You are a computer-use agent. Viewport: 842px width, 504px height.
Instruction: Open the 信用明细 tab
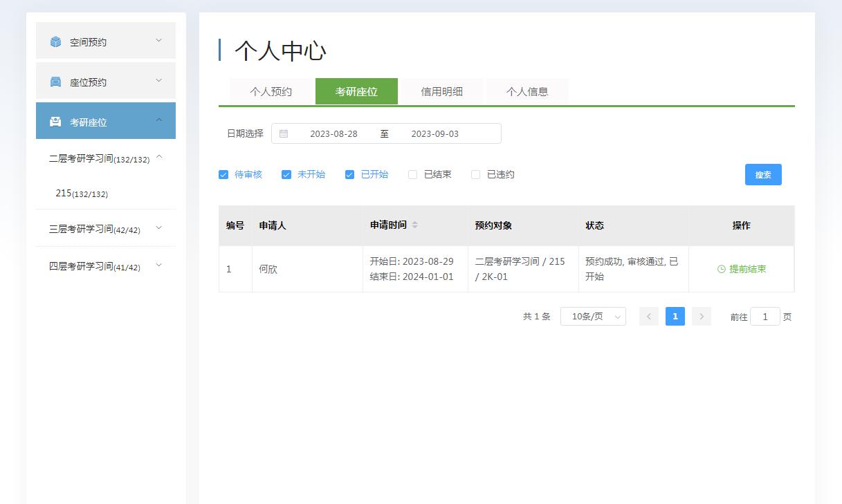point(441,91)
